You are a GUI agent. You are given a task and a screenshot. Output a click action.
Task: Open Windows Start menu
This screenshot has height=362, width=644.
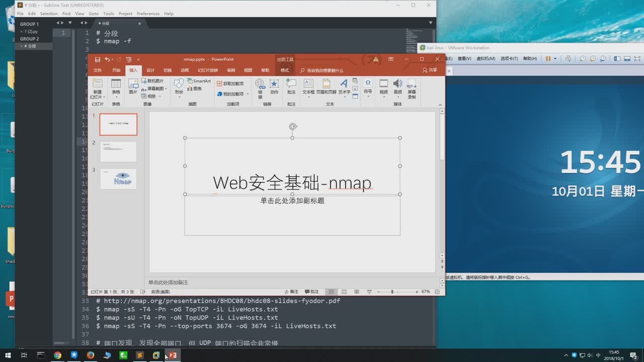tap(8, 355)
